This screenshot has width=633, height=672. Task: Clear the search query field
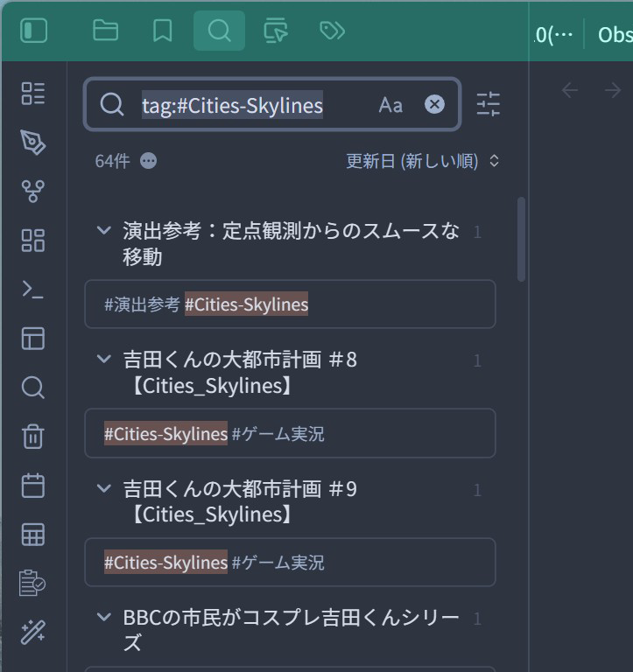(434, 105)
